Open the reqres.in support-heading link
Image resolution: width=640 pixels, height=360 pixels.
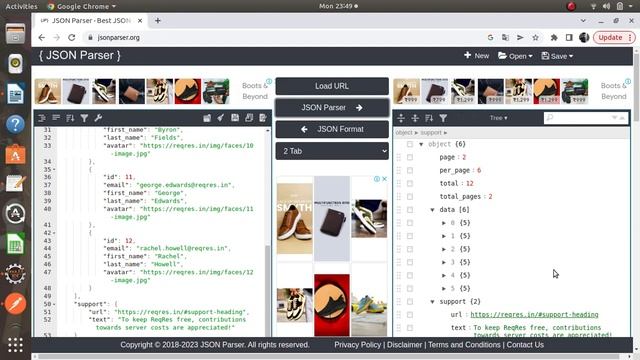click(x=534, y=315)
